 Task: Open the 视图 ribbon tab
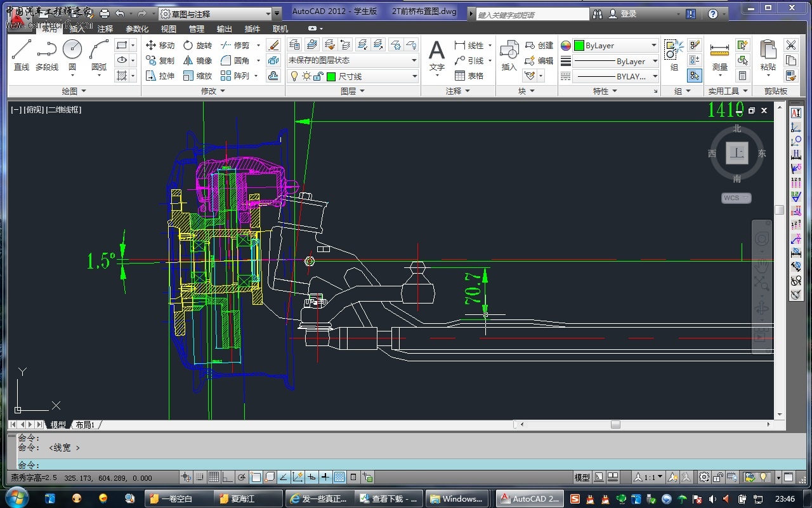(169, 29)
